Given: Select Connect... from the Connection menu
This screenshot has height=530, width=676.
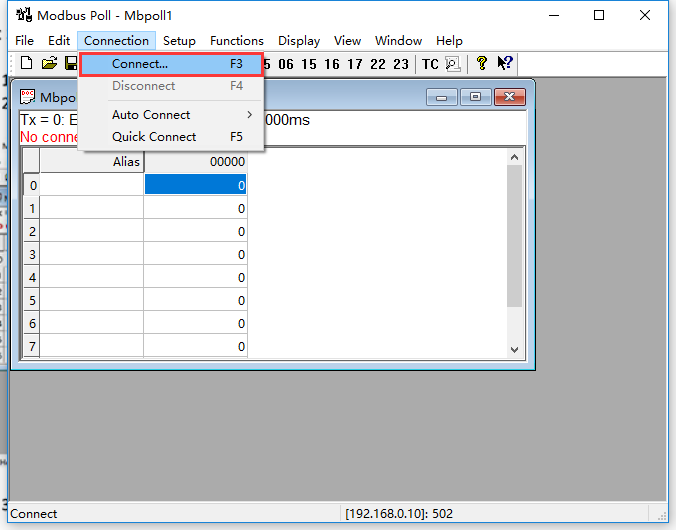Looking at the screenshot, I should (x=140, y=64).
